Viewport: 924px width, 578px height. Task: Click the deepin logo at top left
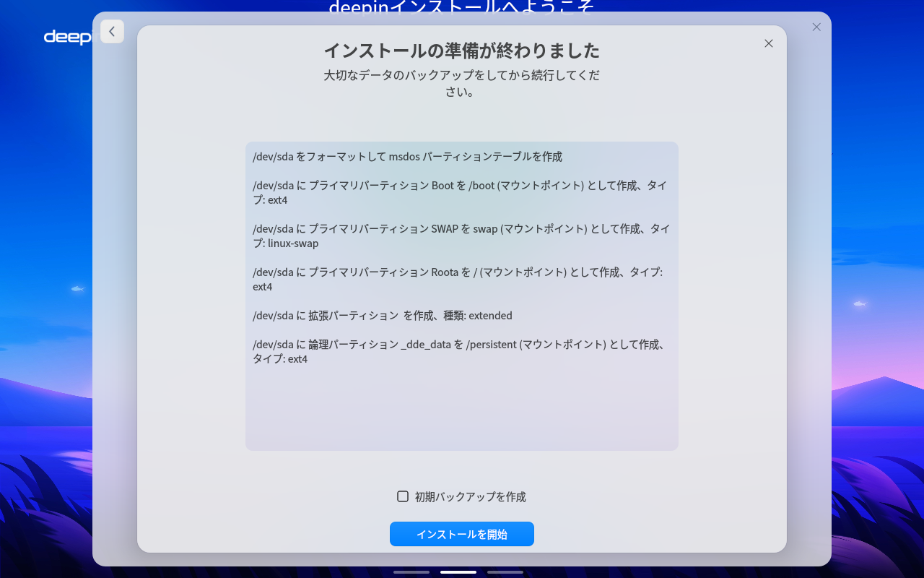coord(69,37)
